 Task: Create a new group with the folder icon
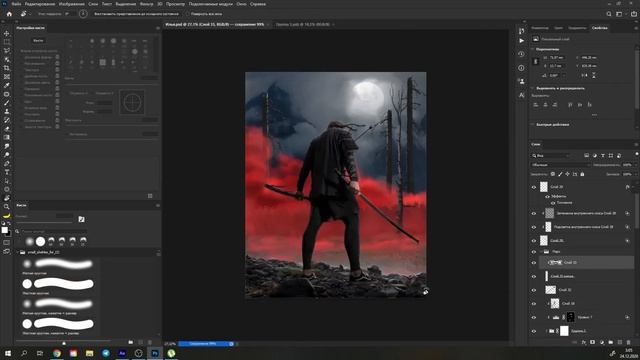tap(611, 342)
